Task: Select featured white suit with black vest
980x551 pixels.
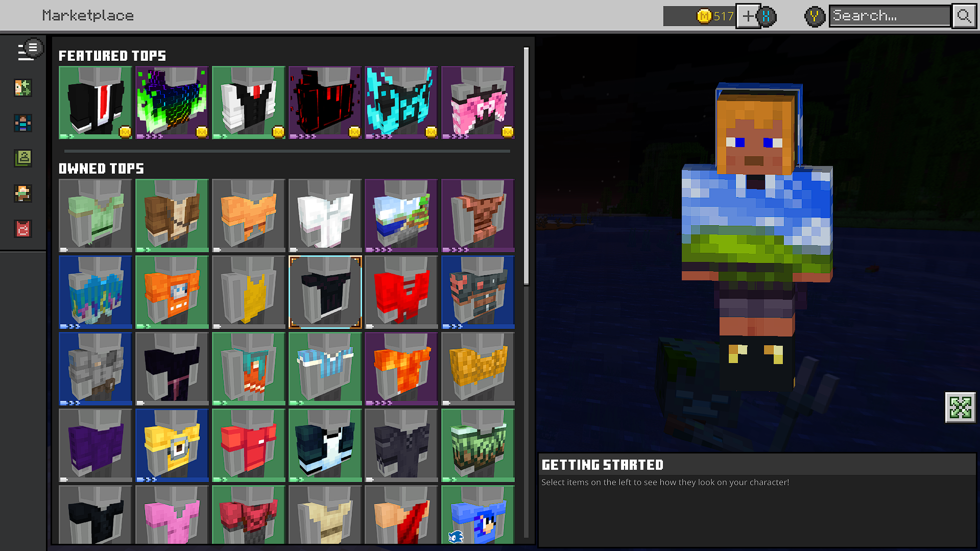Action: coord(249,103)
